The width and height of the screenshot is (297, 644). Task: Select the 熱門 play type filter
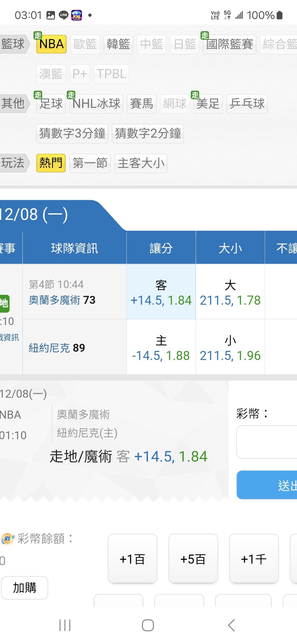pyautogui.click(x=51, y=163)
